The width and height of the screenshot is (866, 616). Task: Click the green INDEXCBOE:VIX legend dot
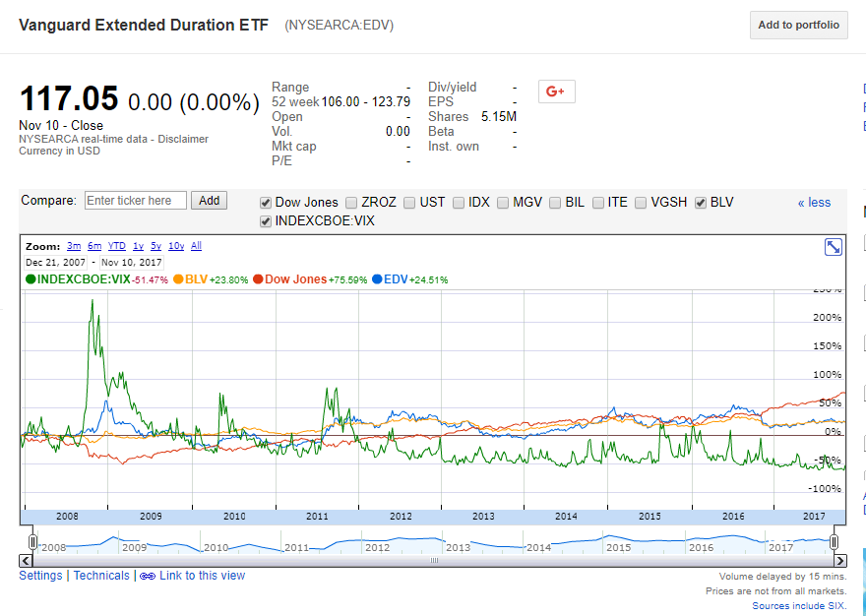click(31, 279)
